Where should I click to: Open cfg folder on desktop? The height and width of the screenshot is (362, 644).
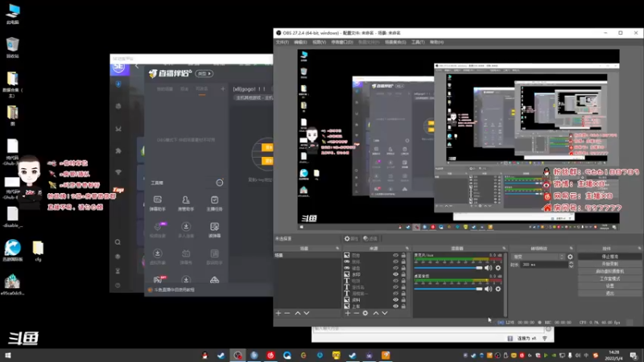(x=38, y=251)
